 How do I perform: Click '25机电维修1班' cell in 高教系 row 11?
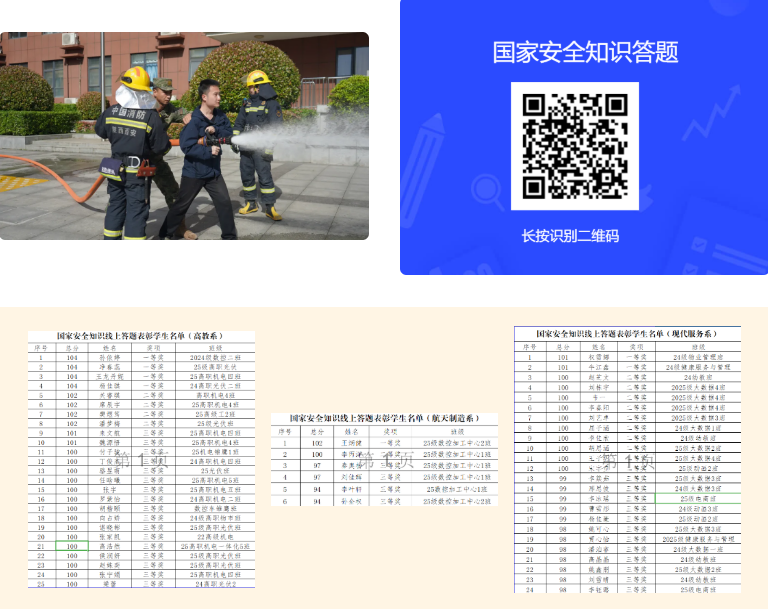tap(215, 452)
